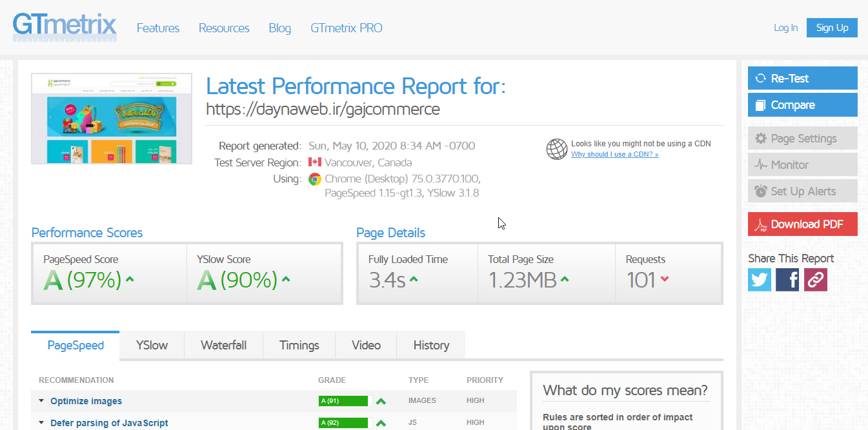Click the 3.4s Fully Loaded Time value

[x=387, y=280]
